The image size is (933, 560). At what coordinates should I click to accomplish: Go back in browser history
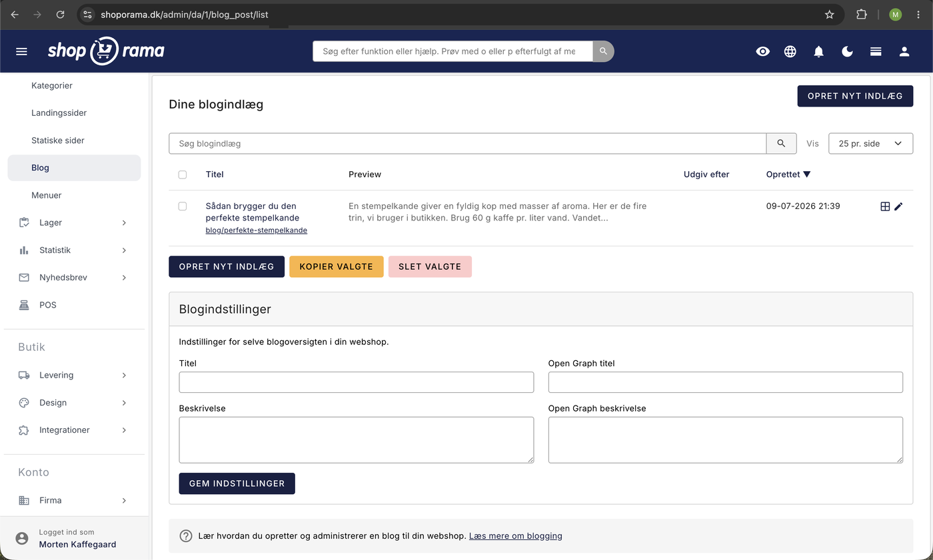point(15,14)
